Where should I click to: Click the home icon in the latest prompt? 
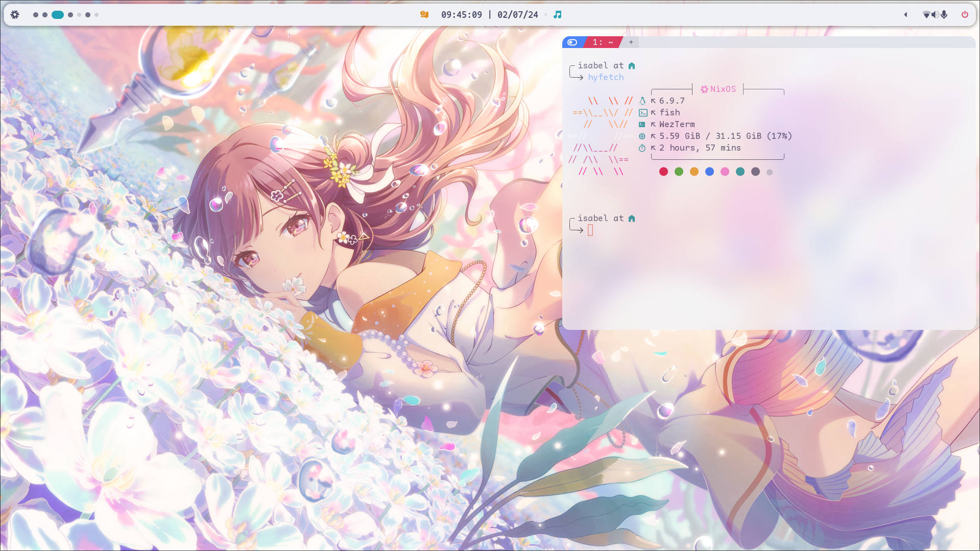coord(632,219)
